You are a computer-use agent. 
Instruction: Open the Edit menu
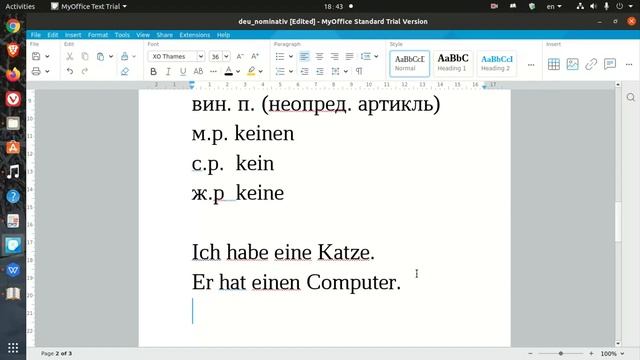[x=53, y=35]
